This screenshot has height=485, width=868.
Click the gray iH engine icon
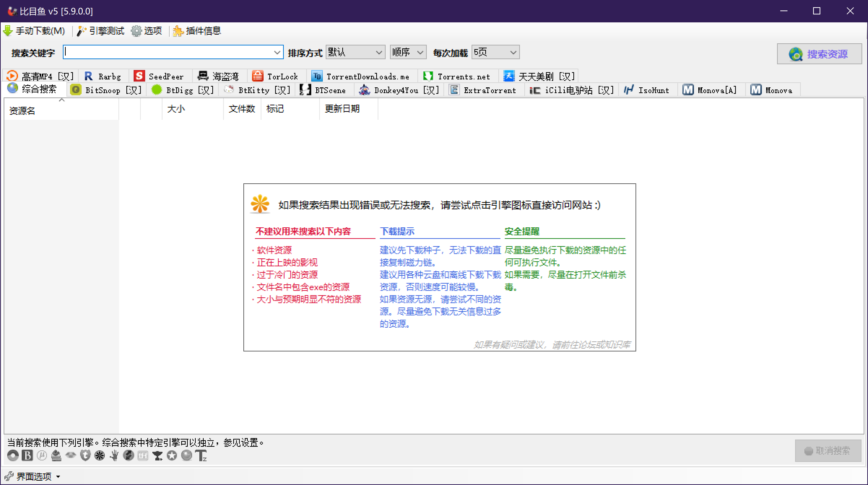coord(143,455)
